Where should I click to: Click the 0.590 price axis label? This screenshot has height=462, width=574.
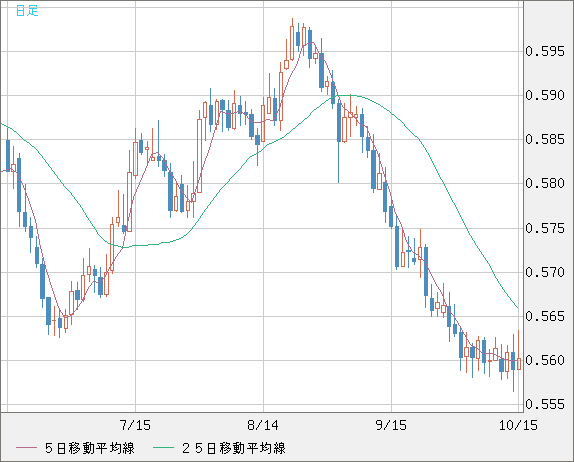point(545,95)
